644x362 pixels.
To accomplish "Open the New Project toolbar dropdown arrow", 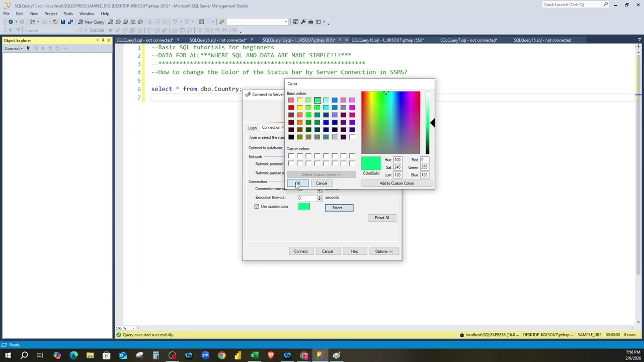I will point(39,22).
